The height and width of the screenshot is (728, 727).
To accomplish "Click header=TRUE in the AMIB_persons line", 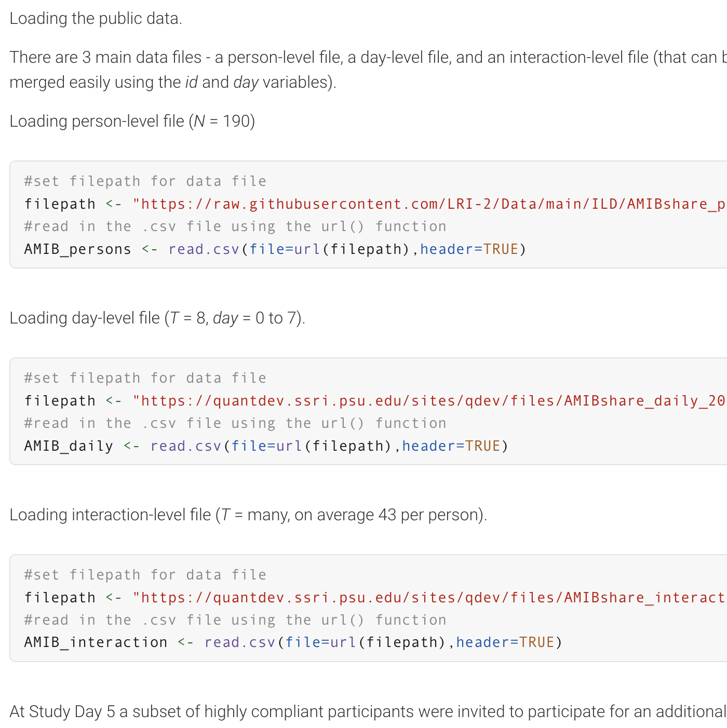I will pos(469,249).
